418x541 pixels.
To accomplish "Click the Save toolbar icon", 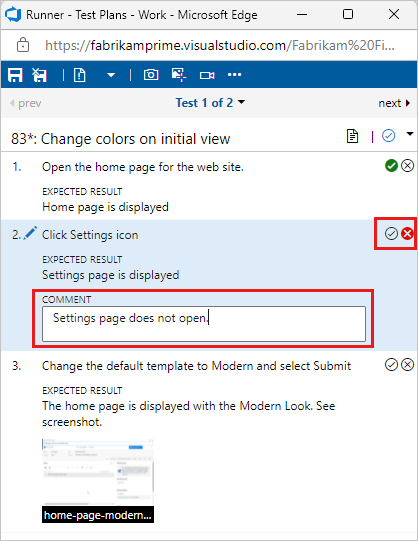I will 15,75.
